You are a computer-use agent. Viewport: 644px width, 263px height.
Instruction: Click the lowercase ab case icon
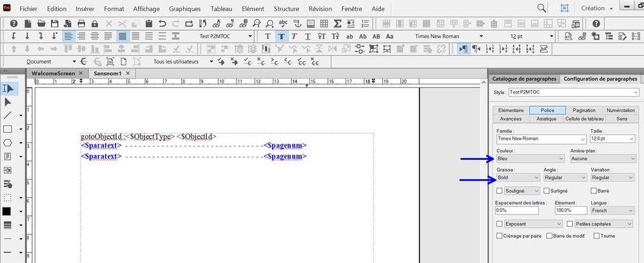(349, 36)
